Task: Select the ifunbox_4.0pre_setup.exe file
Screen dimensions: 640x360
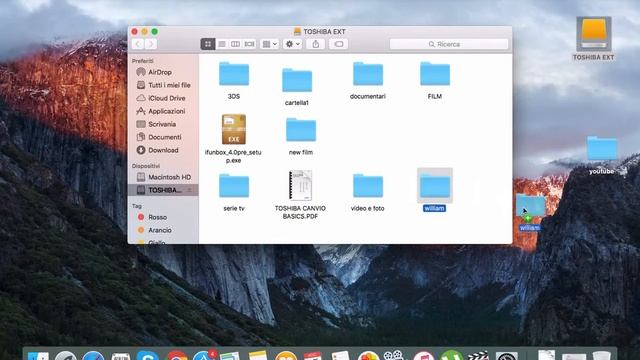Action: pyautogui.click(x=234, y=130)
